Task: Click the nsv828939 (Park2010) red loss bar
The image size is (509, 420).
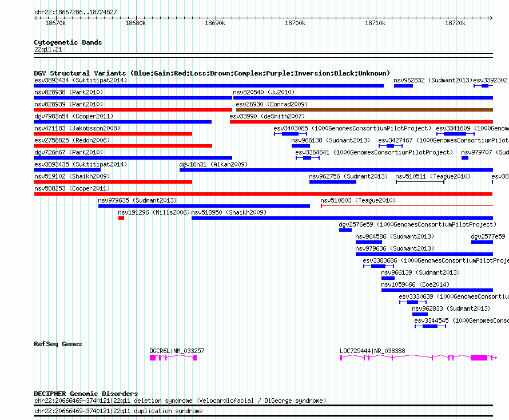Action: click(133, 110)
